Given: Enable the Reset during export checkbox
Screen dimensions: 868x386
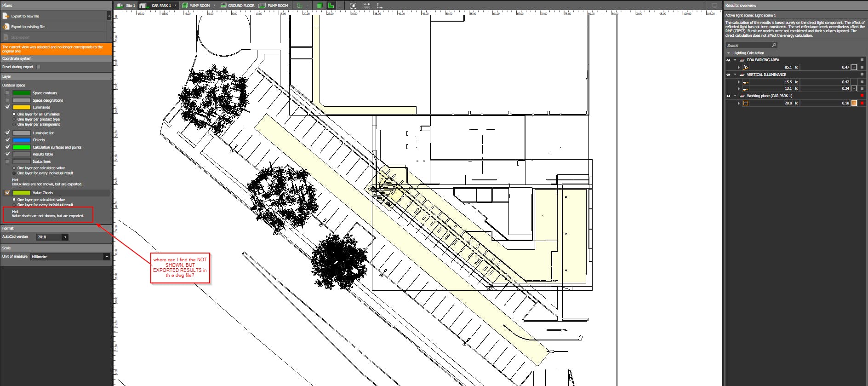Looking at the screenshot, I should tap(39, 67).
